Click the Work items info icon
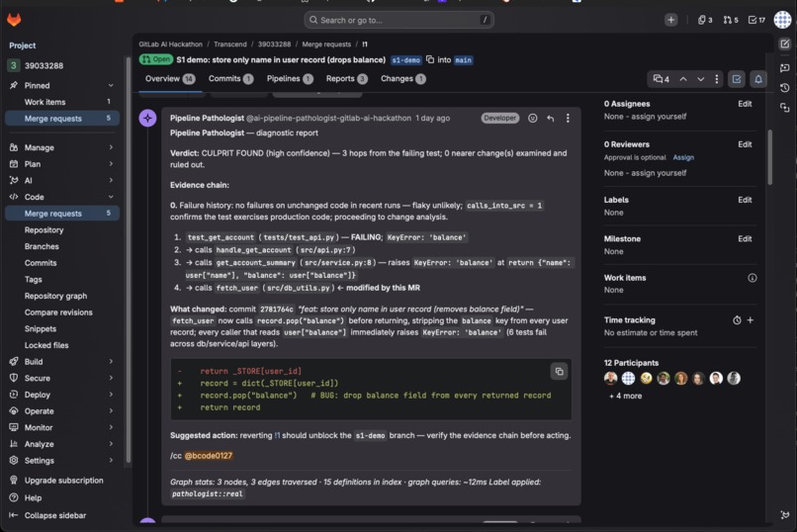 coord(753,278)
